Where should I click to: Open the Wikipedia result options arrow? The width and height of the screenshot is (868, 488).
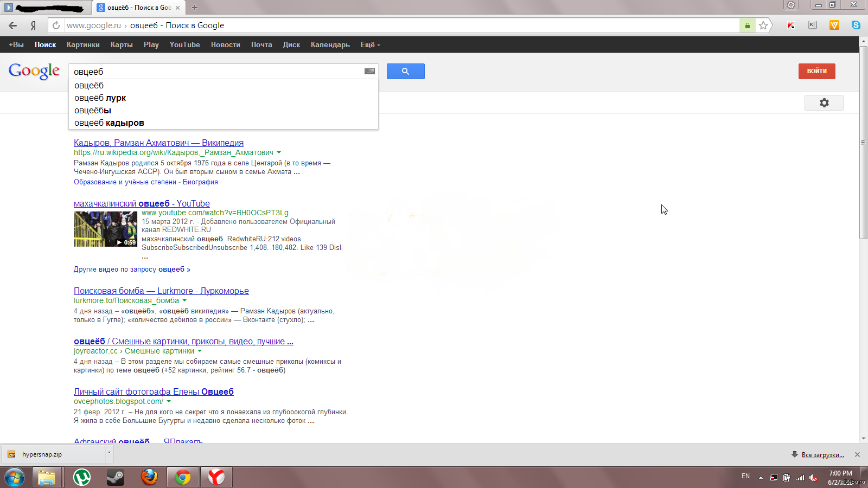pyautogui.click(x=279, y=152)
